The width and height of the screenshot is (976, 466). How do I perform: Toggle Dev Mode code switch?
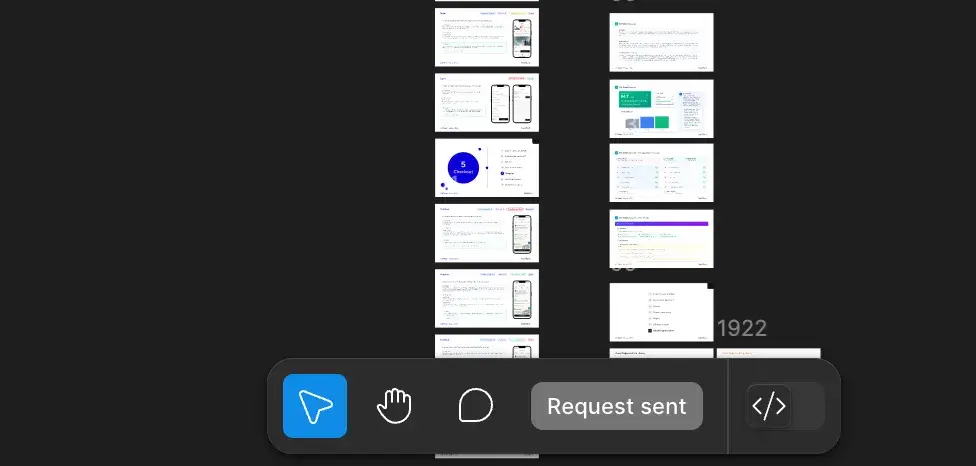click(x=786, y=406)
